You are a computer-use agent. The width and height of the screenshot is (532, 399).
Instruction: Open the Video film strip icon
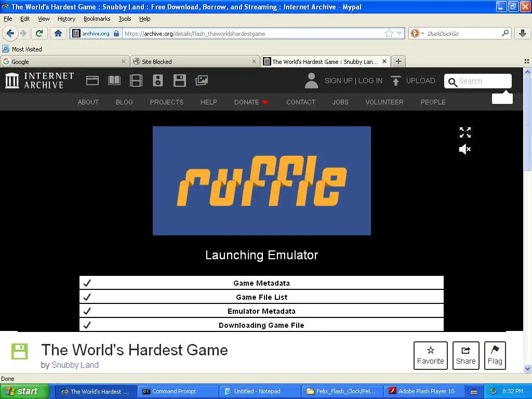(136, 81)
